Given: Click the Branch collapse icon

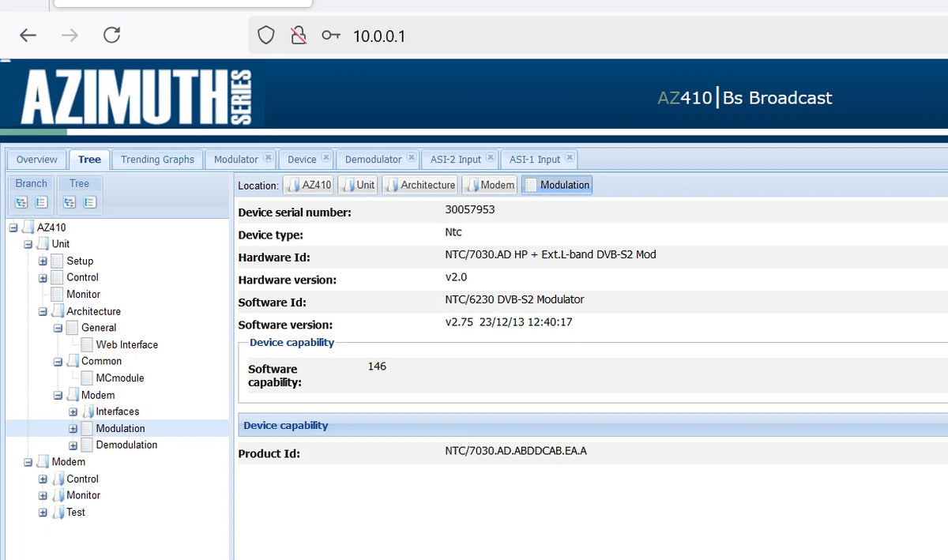Looking at the screenshot, I should tap(42, 202).
